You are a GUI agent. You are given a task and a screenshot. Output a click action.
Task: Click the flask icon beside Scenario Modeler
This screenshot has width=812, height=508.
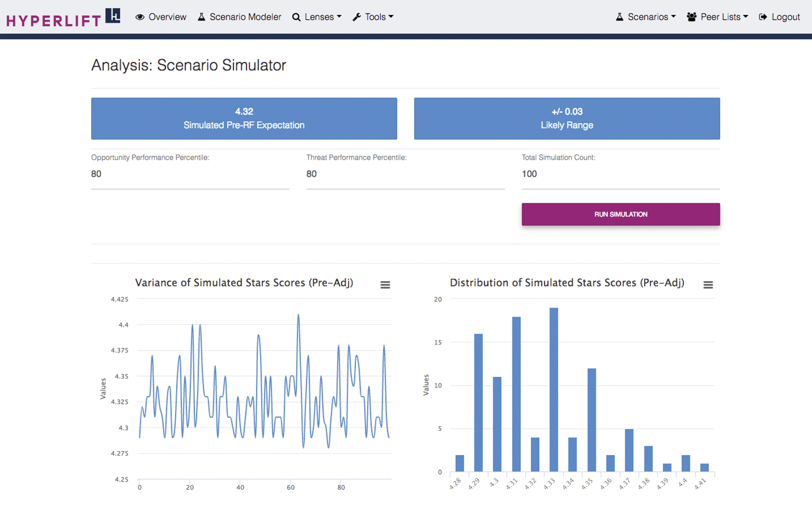click(201, 17)
